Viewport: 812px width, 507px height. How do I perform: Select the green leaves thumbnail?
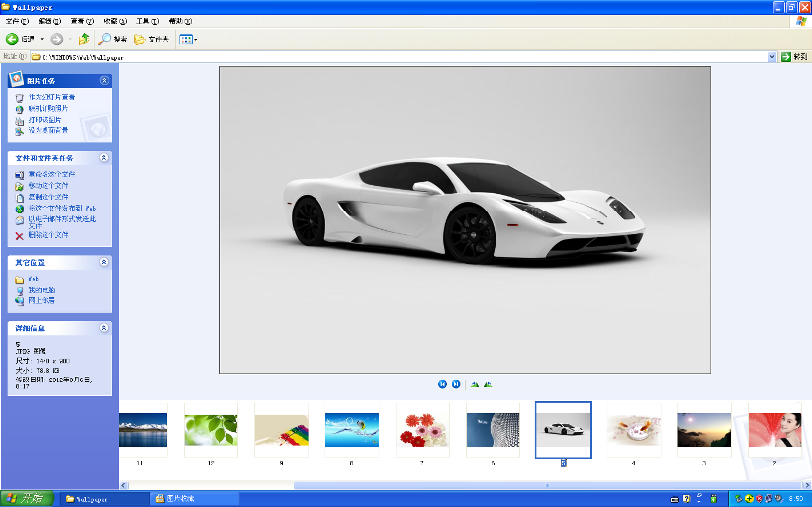(211, 430)
